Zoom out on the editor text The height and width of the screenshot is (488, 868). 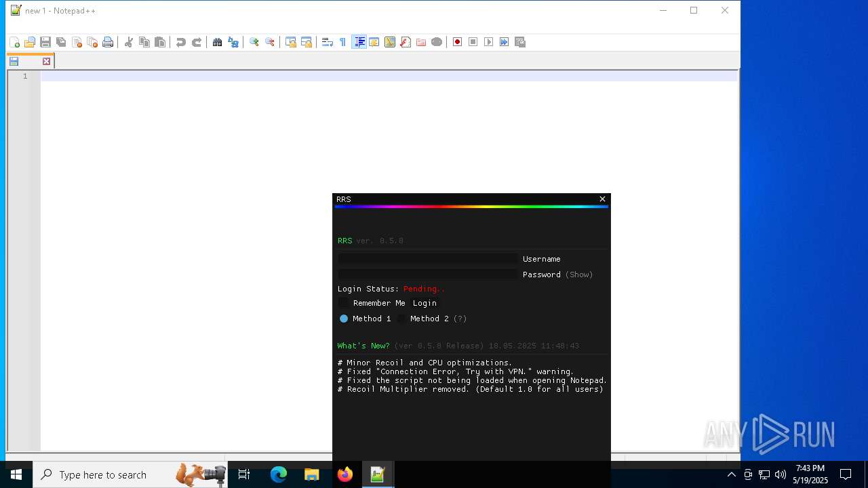(270, 42)
